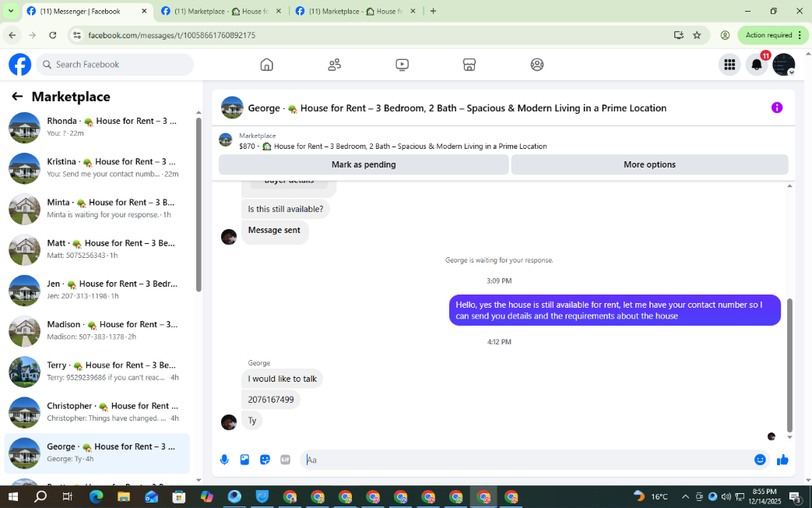
Task: Click the phone number 2076167499 message
Action: (271, 400)
